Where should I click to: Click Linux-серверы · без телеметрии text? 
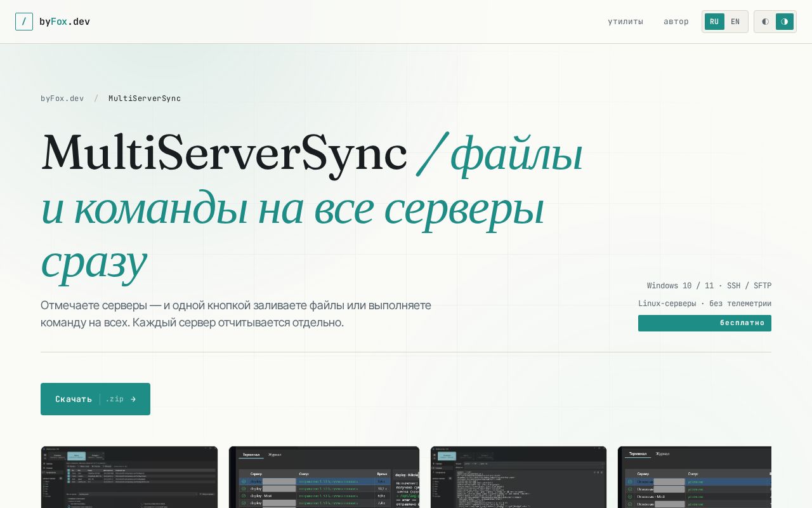point(705,304)
